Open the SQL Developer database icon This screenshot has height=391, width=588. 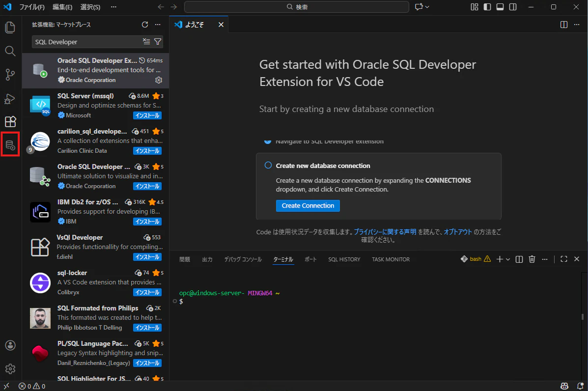point(10,145)
